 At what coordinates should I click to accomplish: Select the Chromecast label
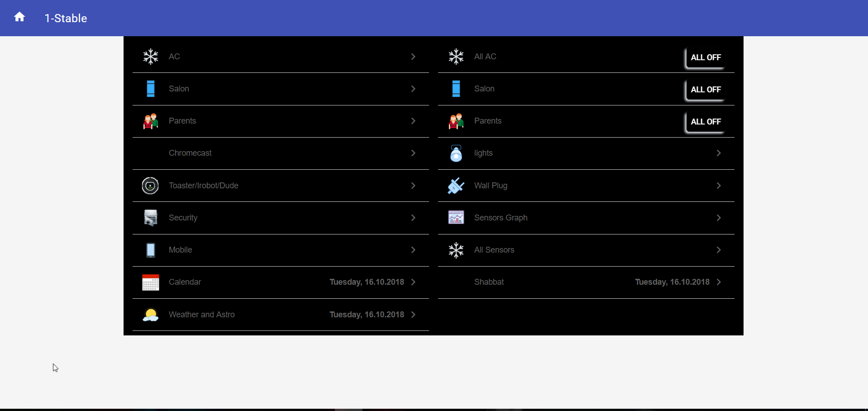[190, 153]
